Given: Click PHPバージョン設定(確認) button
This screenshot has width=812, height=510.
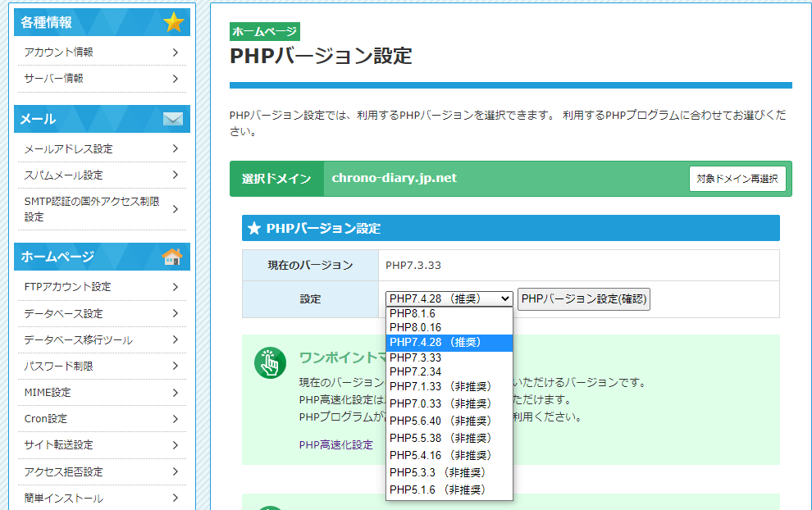Looking at the screenshot, I should point(584,298).
